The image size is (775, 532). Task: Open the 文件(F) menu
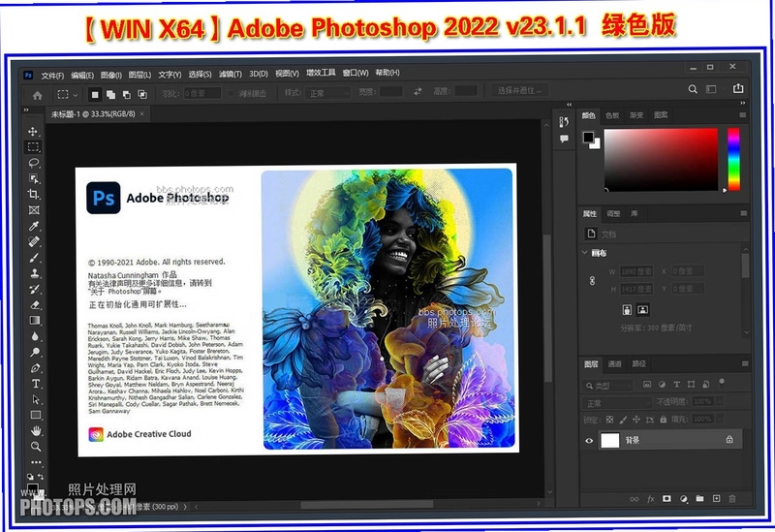(52, 76)
